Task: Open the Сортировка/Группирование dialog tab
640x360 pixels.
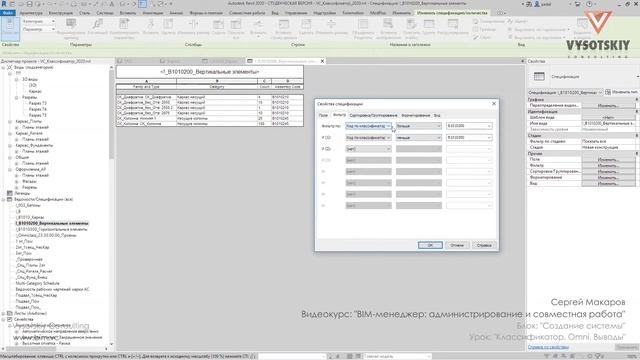Action: pyautogui.click(x=373, y=116)
